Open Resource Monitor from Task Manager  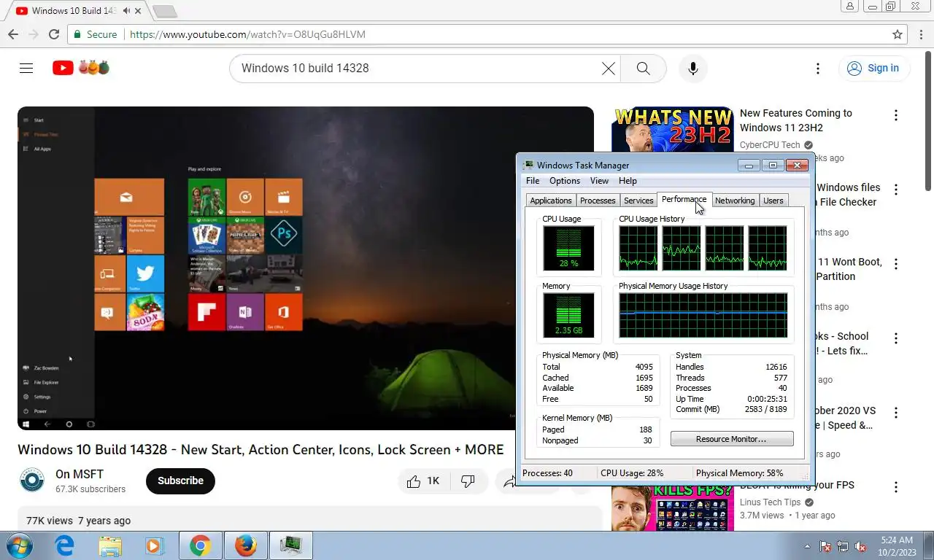tap(732, 439)
